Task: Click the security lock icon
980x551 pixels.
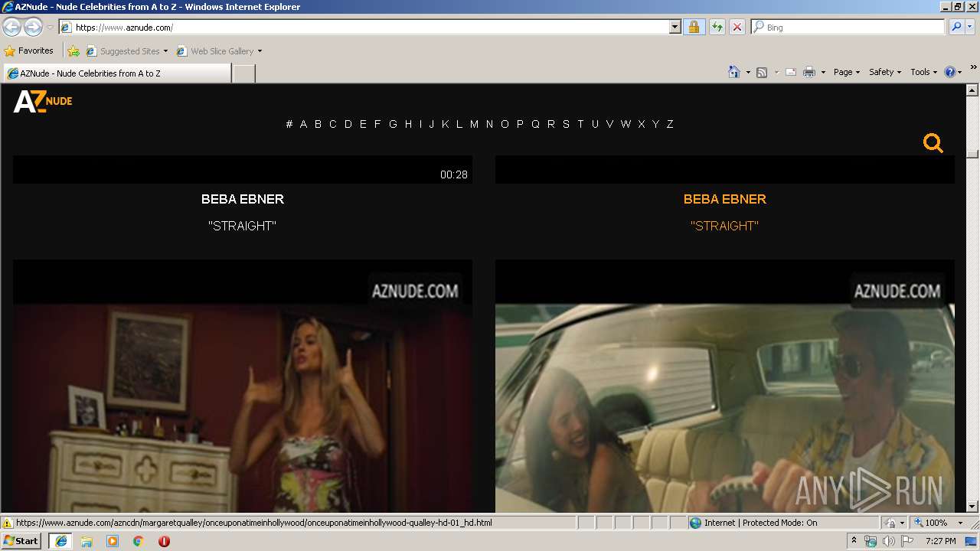Action: (694, 28)
